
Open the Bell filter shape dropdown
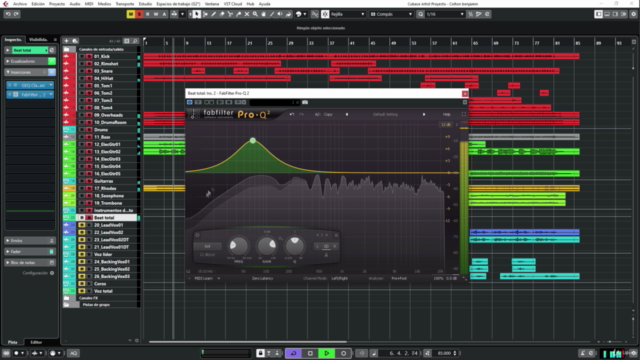[207, 246]
